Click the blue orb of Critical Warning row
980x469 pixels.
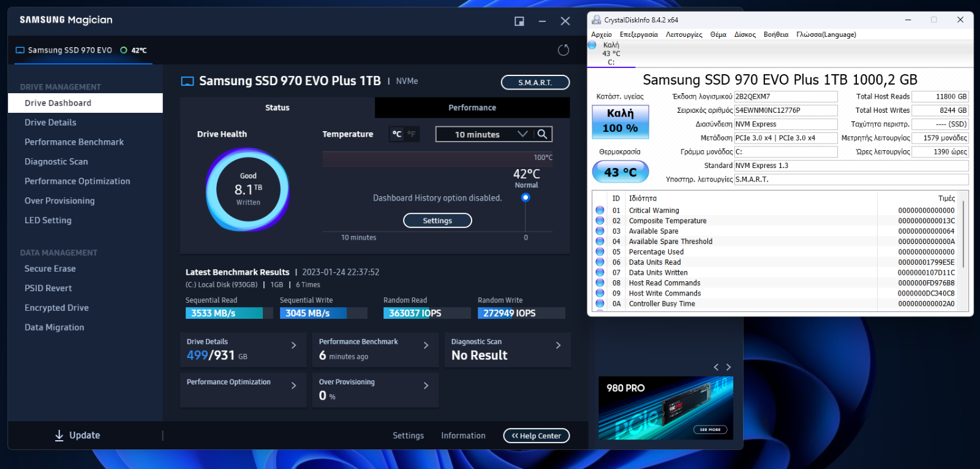coord(600,210)
